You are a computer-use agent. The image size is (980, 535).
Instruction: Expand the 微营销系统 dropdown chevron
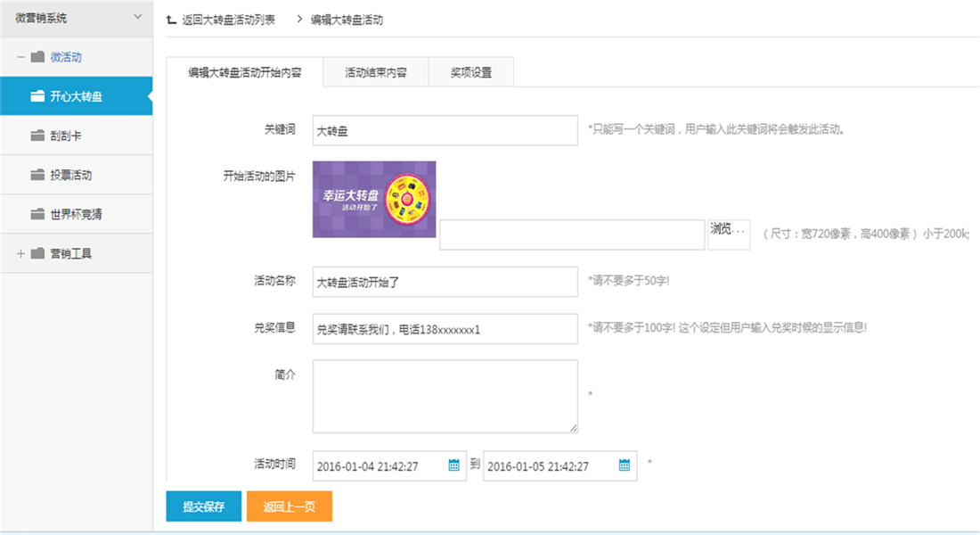[x=137, y=17]
